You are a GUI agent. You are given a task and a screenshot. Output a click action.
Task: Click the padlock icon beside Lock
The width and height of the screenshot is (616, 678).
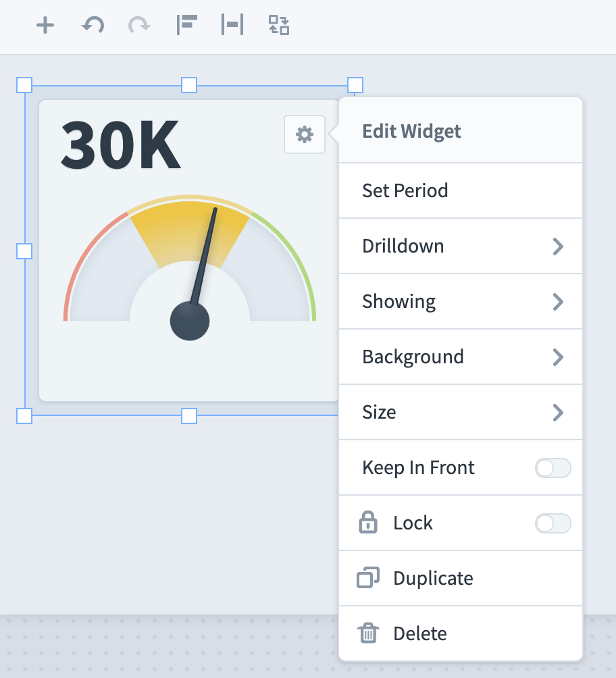tap(368, 522)
